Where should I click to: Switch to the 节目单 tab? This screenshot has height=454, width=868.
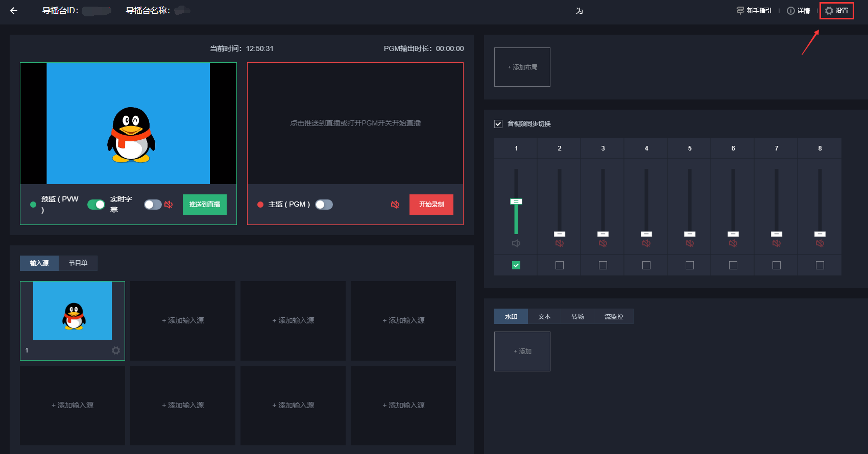[x=78, y=263]
